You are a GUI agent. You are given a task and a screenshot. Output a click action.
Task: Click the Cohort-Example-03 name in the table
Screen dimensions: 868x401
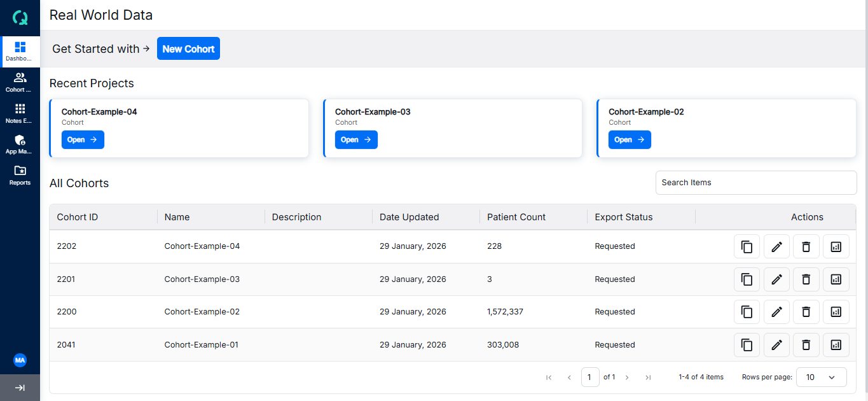(x=202, y=279)
